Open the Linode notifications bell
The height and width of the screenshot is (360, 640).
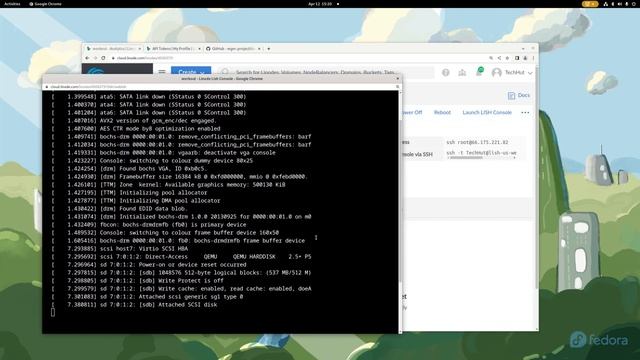479,72
